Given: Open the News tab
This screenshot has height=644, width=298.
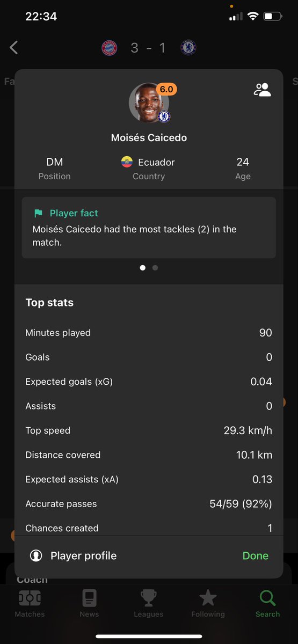Looking at the screenshot, I should tap(89, 604).
